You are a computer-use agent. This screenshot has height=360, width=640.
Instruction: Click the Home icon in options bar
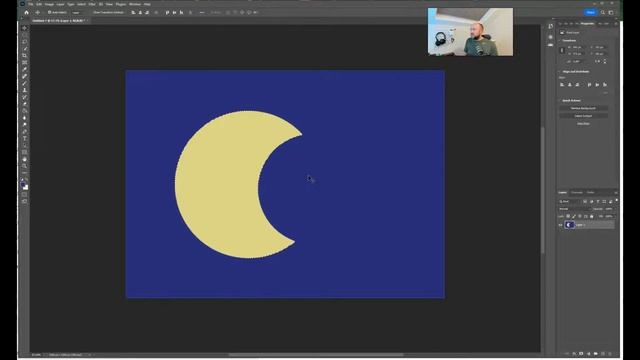[x=27, y=12]
